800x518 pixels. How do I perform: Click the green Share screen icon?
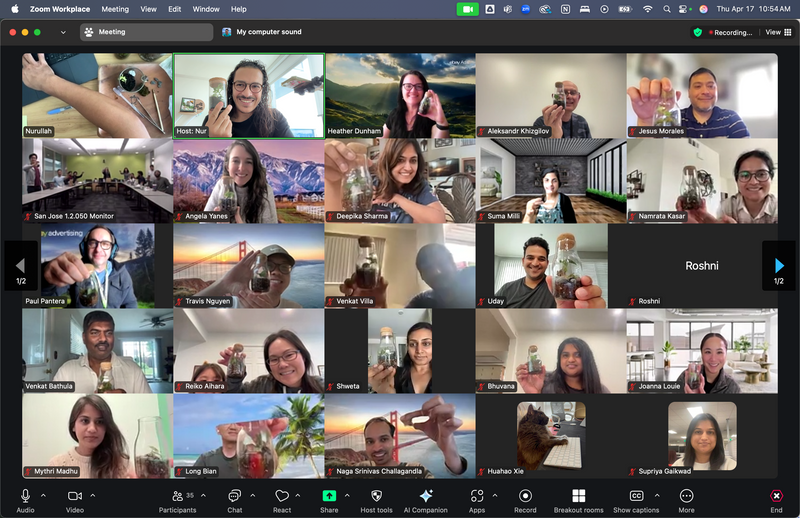329,496
